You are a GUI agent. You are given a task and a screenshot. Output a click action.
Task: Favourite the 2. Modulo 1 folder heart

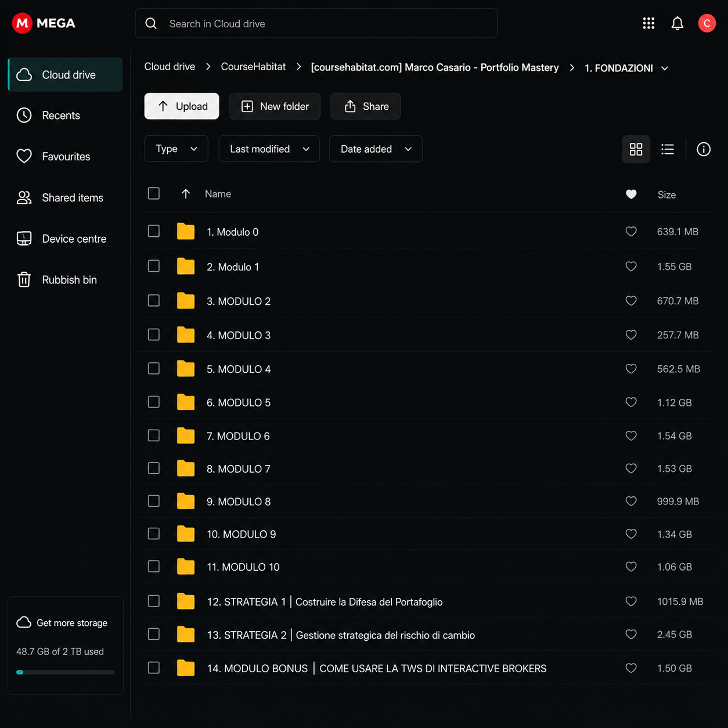(631, 266)
